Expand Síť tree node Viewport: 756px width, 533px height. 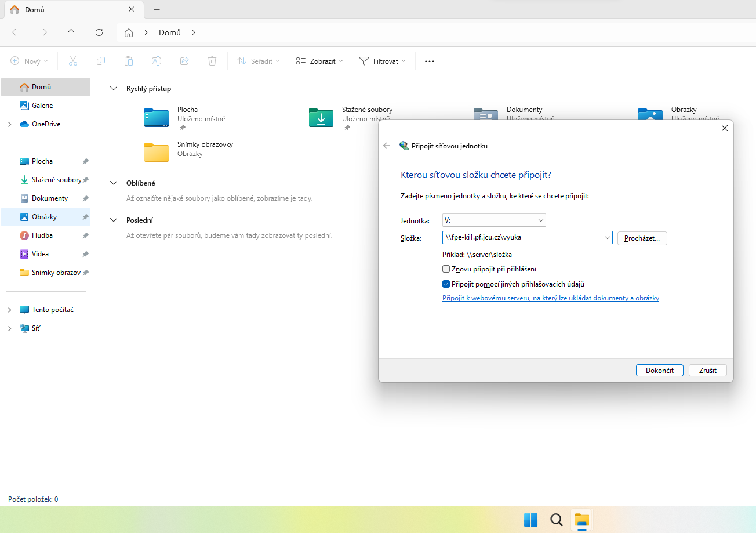(x=9, y=328)
